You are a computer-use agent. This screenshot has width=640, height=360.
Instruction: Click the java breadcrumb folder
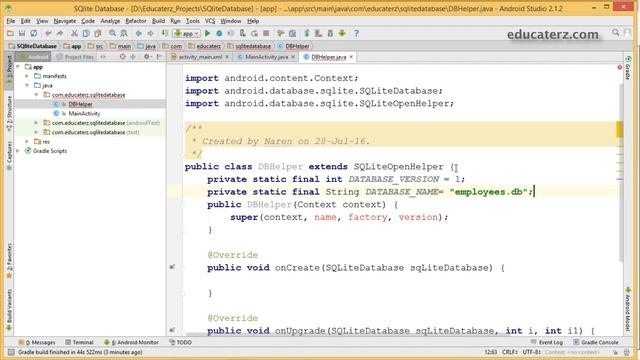147,46
